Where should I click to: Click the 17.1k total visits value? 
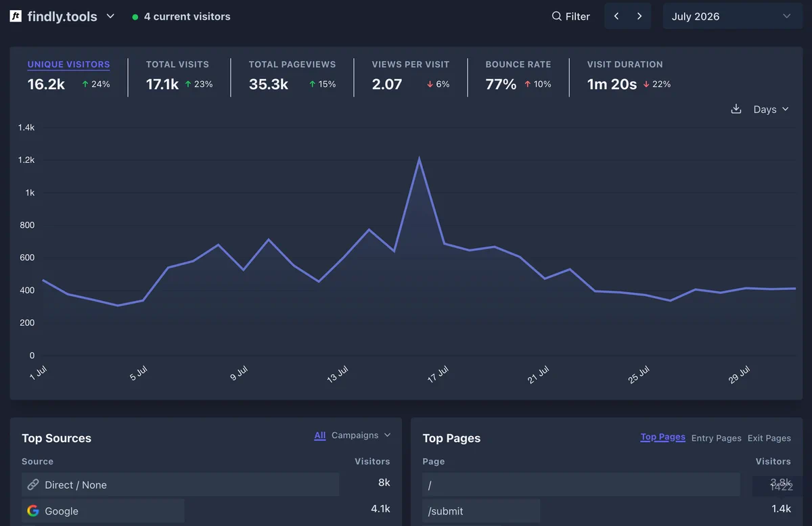click(162, 85)
